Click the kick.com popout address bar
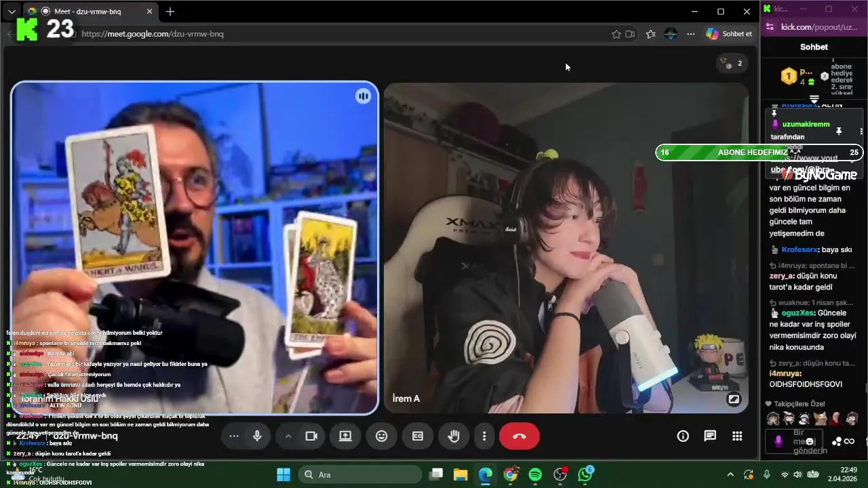 [x=819, y=27]
